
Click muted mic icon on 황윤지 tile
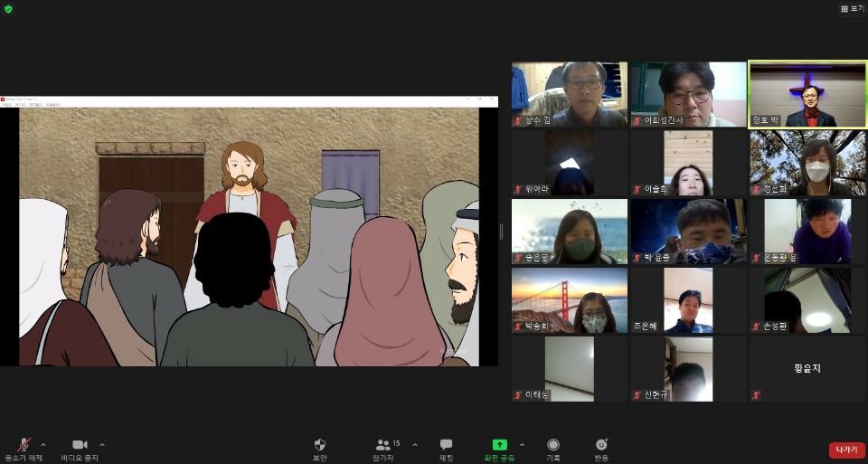[756, 395]
